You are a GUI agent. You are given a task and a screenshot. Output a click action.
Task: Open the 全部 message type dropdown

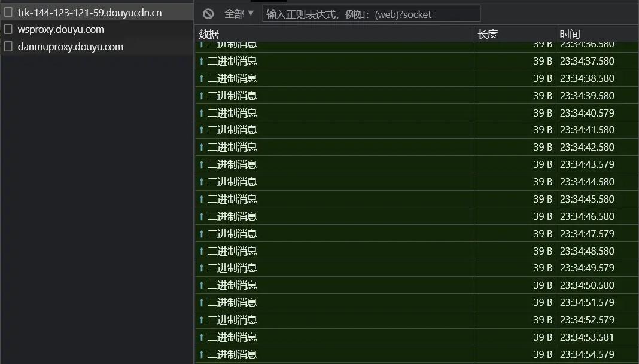tap(238, 13)
